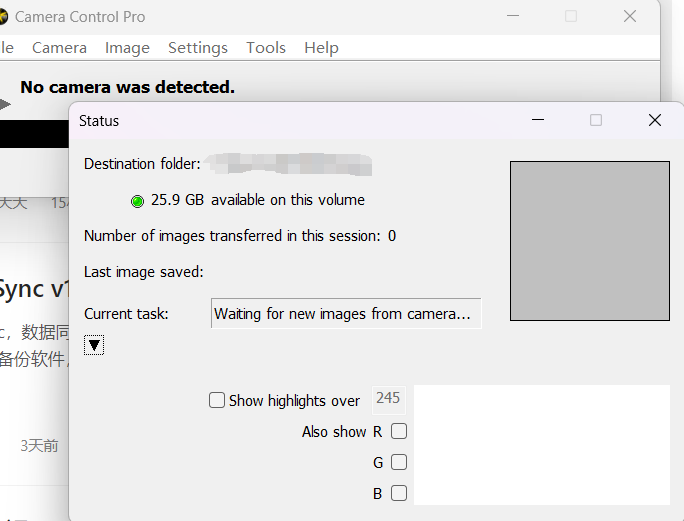Click the white histogram display area
Image resolution: width=684 pixels, height=521 pixels.
[x=542, y=445]
